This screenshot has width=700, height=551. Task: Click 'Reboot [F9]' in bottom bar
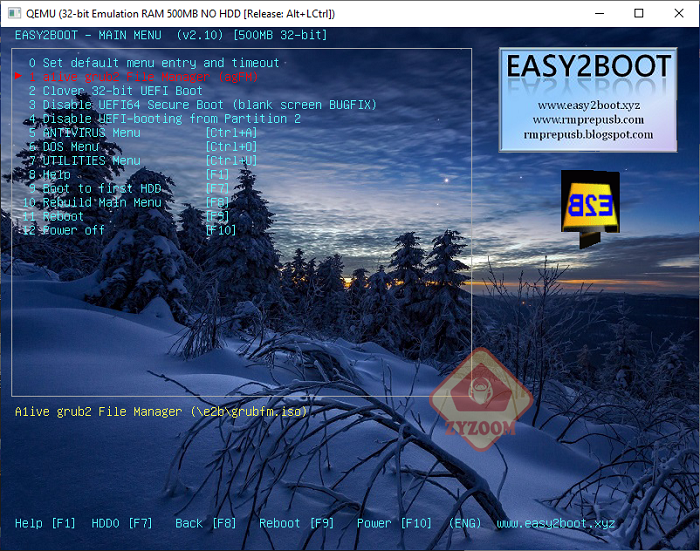pyautogui.click(x=296, y=523)
